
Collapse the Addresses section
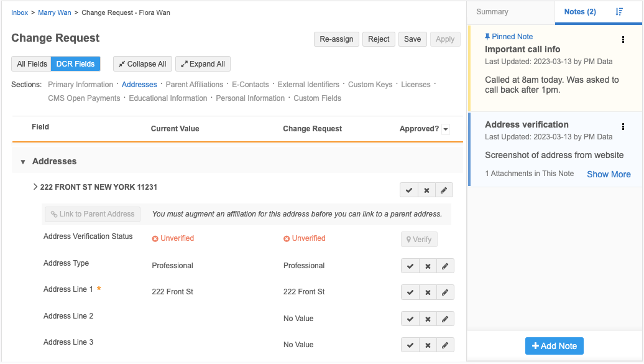23,162
